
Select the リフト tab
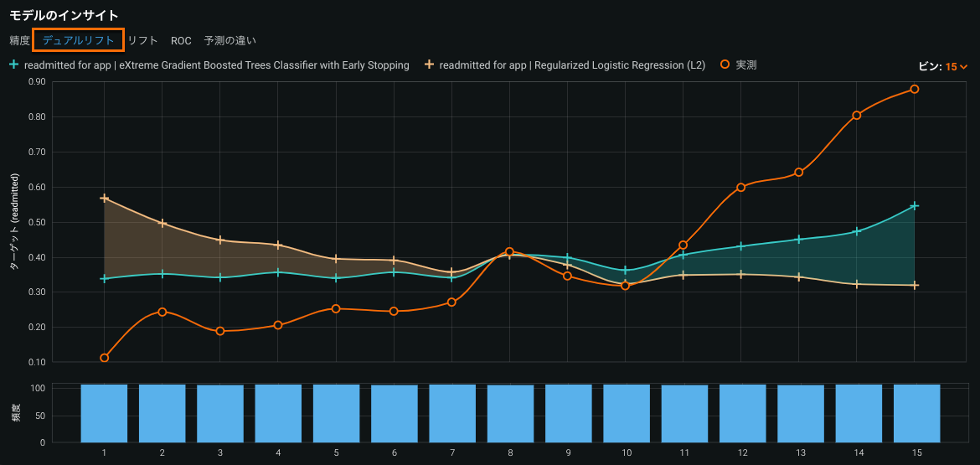click(142, 40)
